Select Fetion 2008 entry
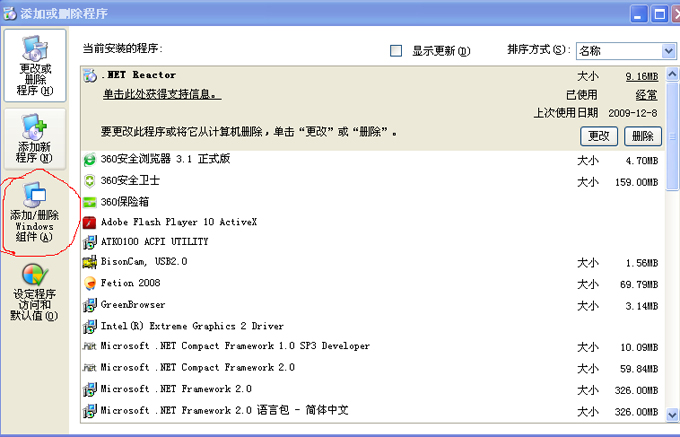Screen dimensions: 680x437 point(373,284)
